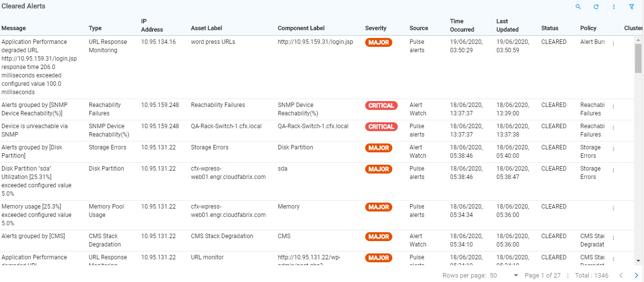Open row actions for the login.jsp alert
Viewport: 644px width, 282px height.
(x=613, y=43)
